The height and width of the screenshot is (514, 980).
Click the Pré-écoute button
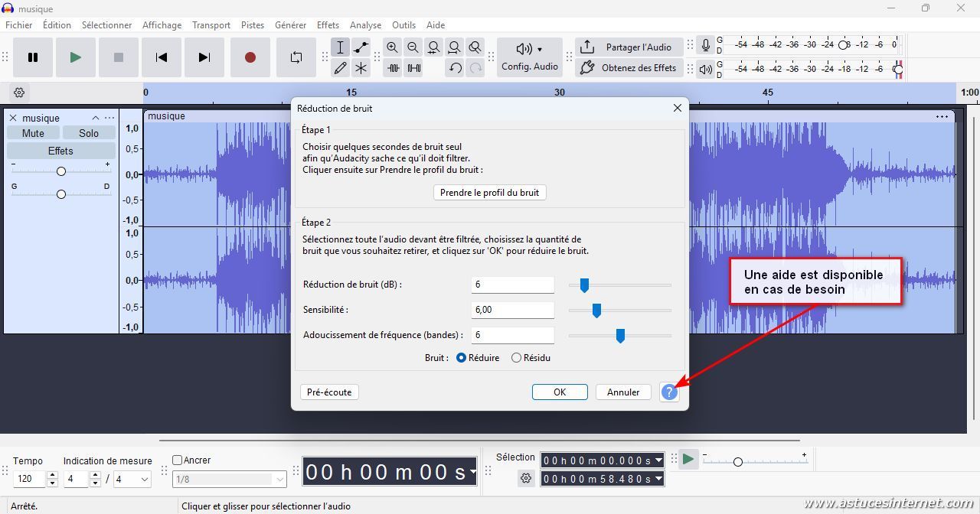(329, 392)
